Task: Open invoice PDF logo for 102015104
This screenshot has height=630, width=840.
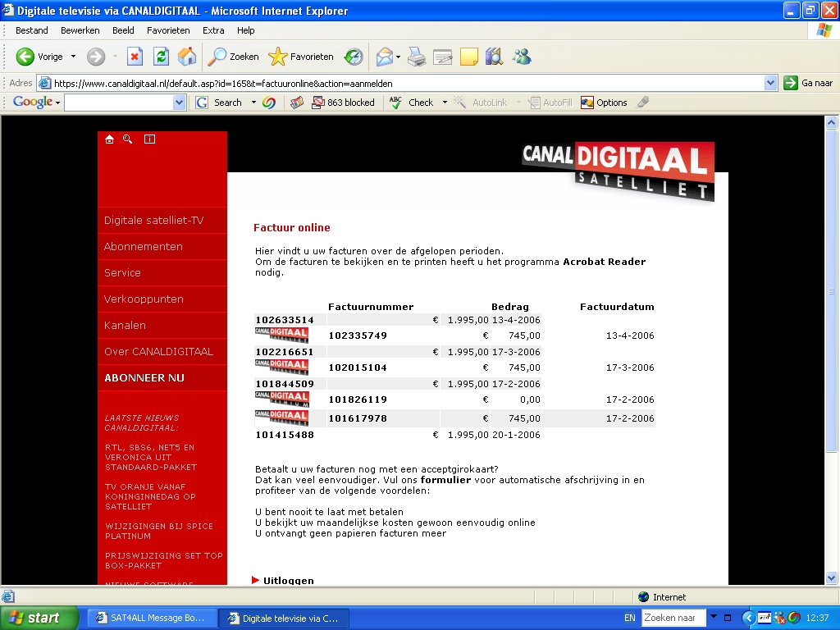Action: pos(281,367)
